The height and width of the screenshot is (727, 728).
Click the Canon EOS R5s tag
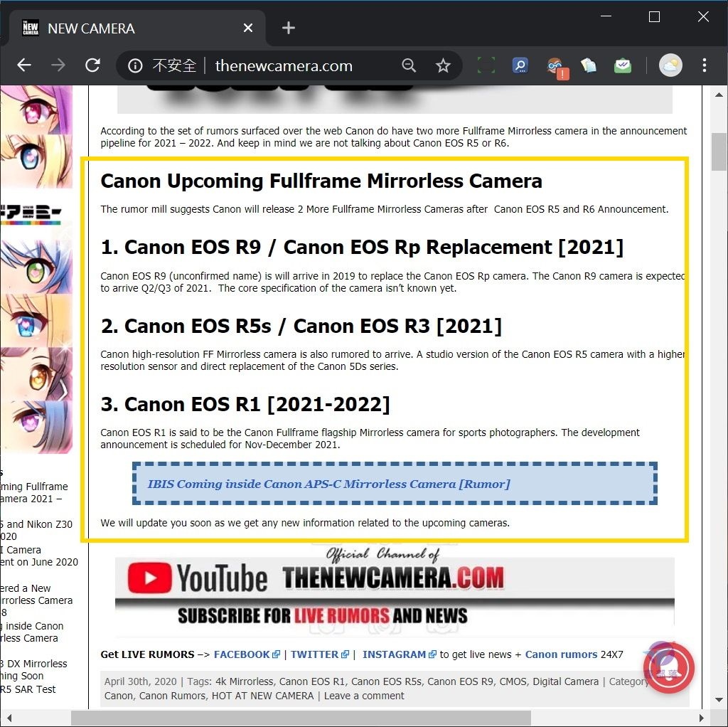(386, 681)
